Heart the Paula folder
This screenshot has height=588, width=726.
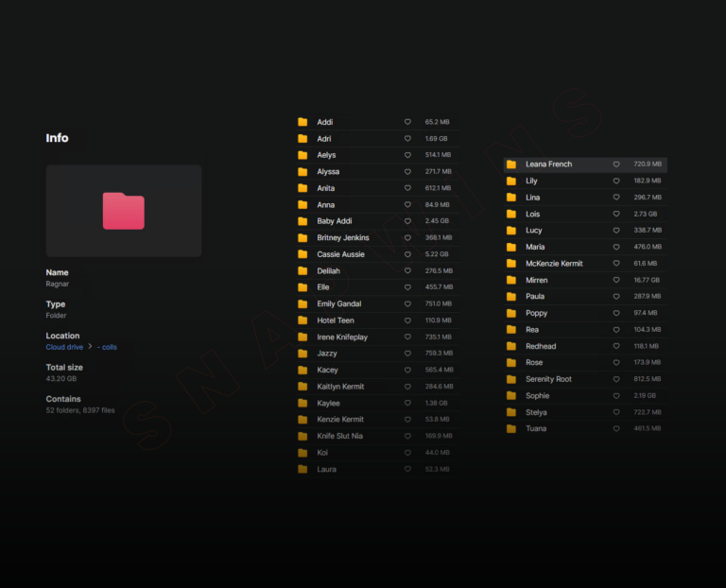616,297
